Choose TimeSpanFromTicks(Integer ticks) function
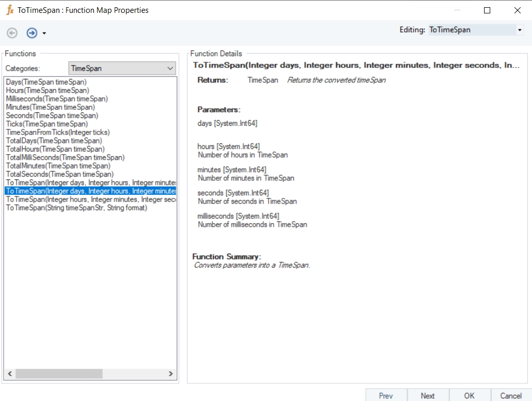The height and width of the screenshot is (401, 532). pos(58,132)
